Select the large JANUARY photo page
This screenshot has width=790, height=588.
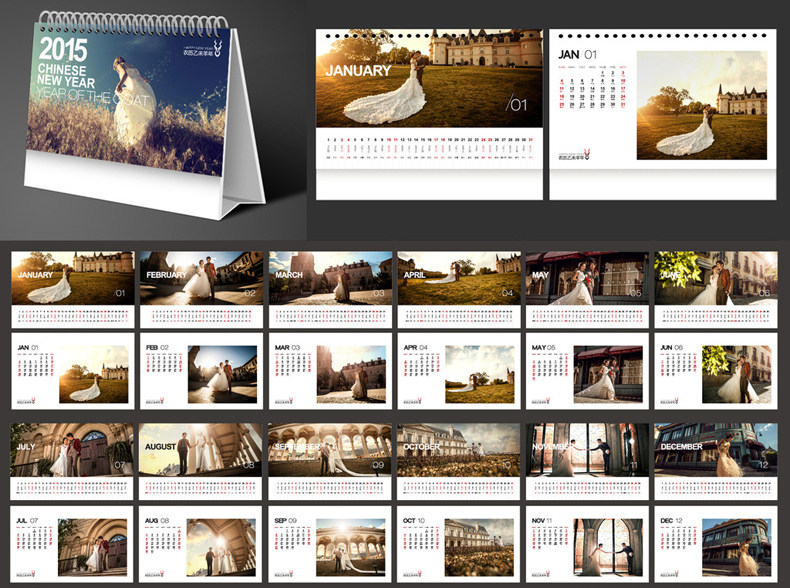(429, 114)
